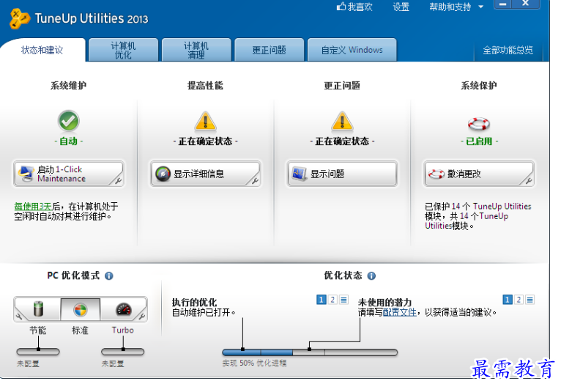Screen dimensions: 561x392
Task: Click wrench corner of 1-Click Maintenance button
Action: pos(118,180)
